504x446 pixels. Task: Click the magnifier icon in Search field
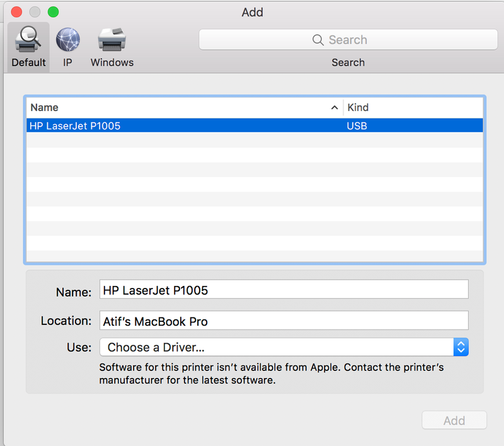tap(318, 40)
